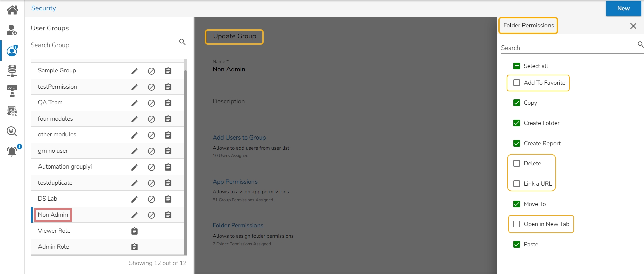
Task: Open the Home icon in sidebar
Action: 12,10
